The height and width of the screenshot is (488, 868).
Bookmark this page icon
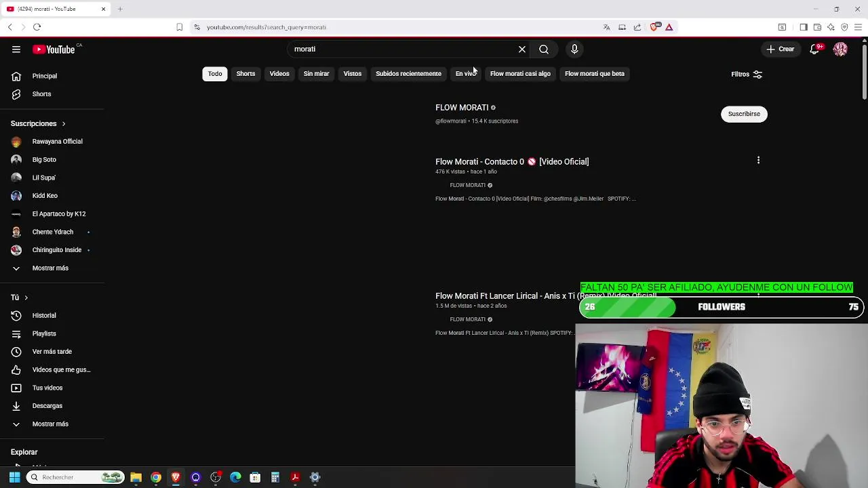click(179, 27)
